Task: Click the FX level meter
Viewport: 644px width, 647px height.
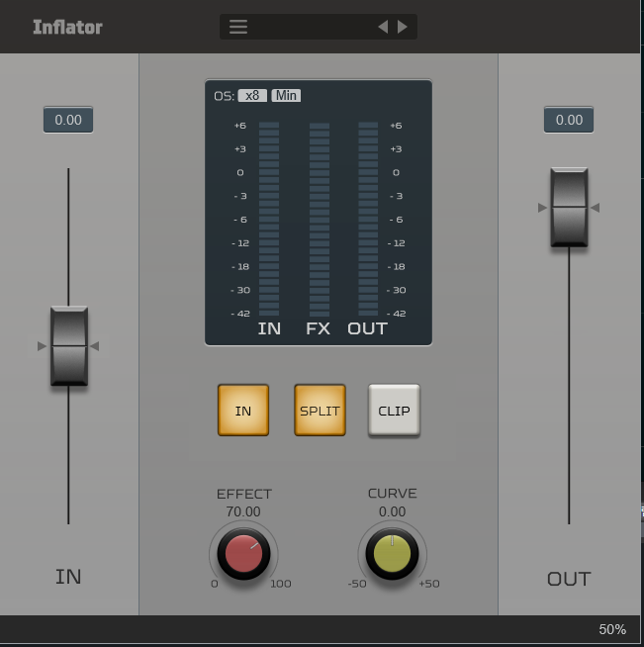Action: tap(320, 219)
